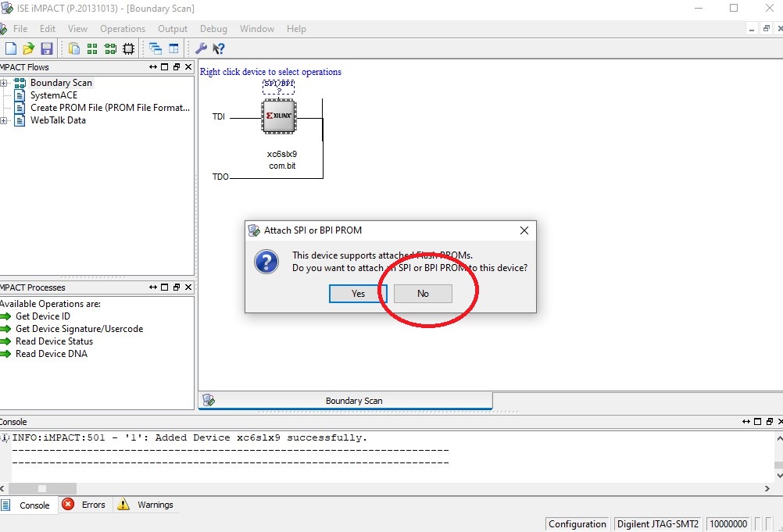
Task: Click console scroll right arrow
Action: click(767, 488)
